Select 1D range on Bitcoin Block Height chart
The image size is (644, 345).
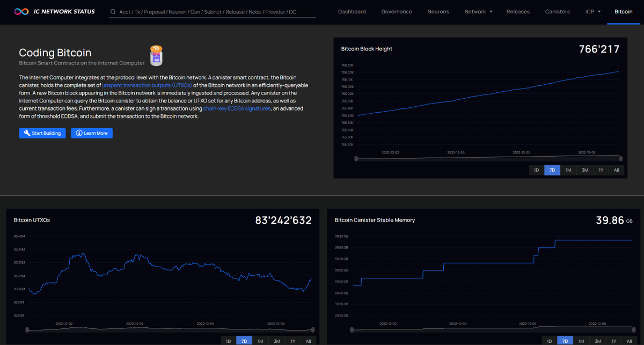(x=536, y=170)
